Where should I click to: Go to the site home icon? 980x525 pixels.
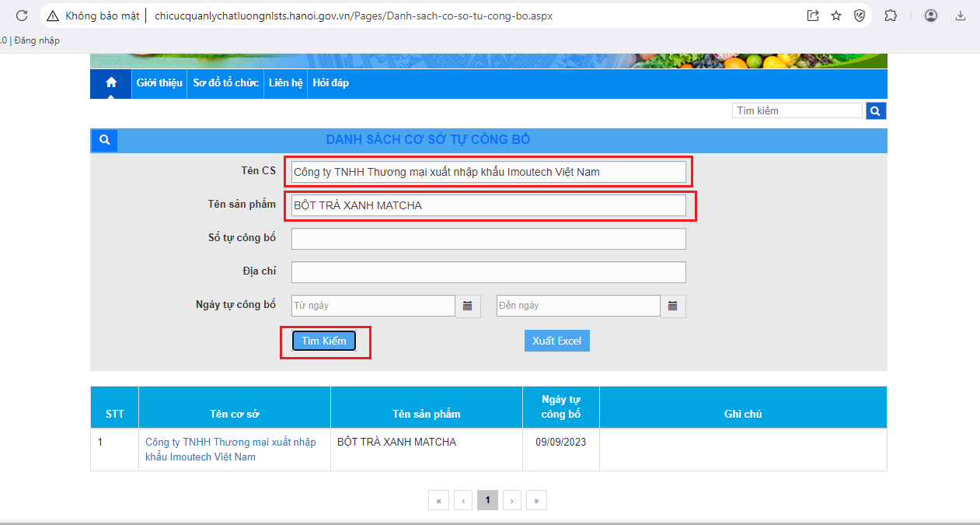[111, 83]
